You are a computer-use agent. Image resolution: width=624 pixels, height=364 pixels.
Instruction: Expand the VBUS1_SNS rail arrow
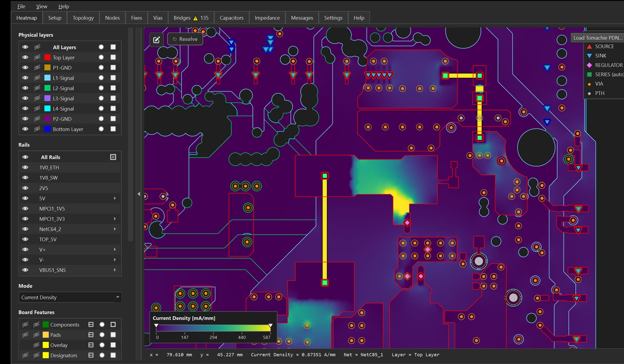(115, 270)
